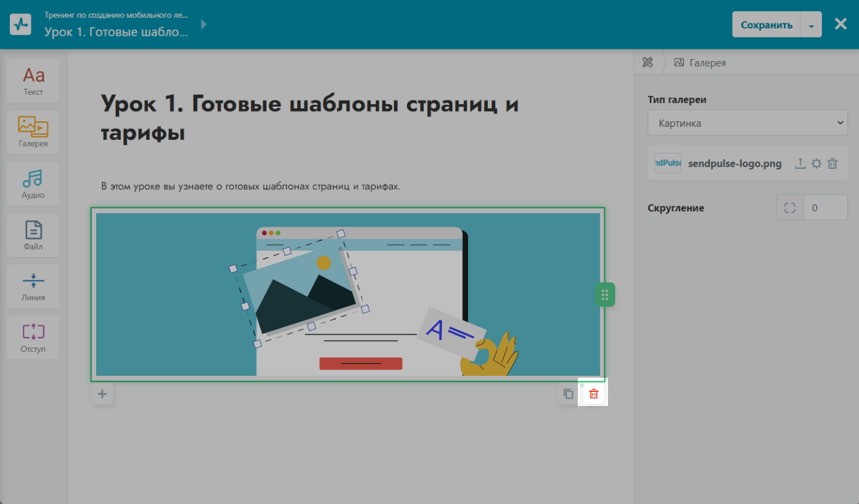Screen dimensions: 859x504
Task: Remove sendpulse-logo.png with its trash icon
Action: (832, 163)
